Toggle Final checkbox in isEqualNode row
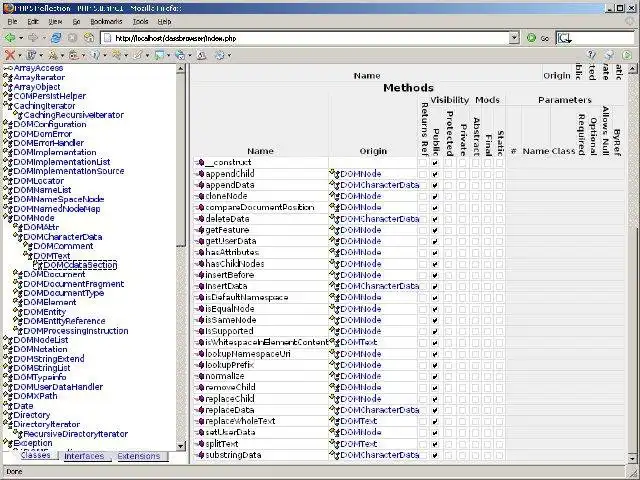Image resolution: width=640 pixels, height=480 pixels. point(488,309)
